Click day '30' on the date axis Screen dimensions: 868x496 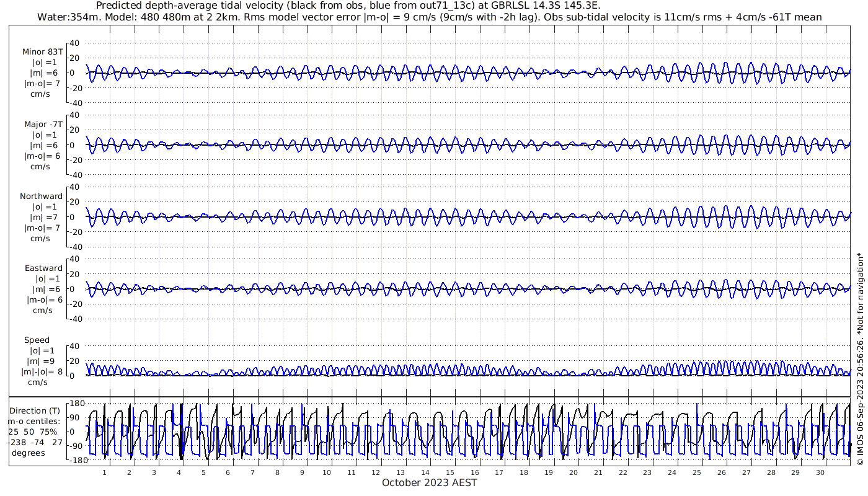tap(820, 472)
